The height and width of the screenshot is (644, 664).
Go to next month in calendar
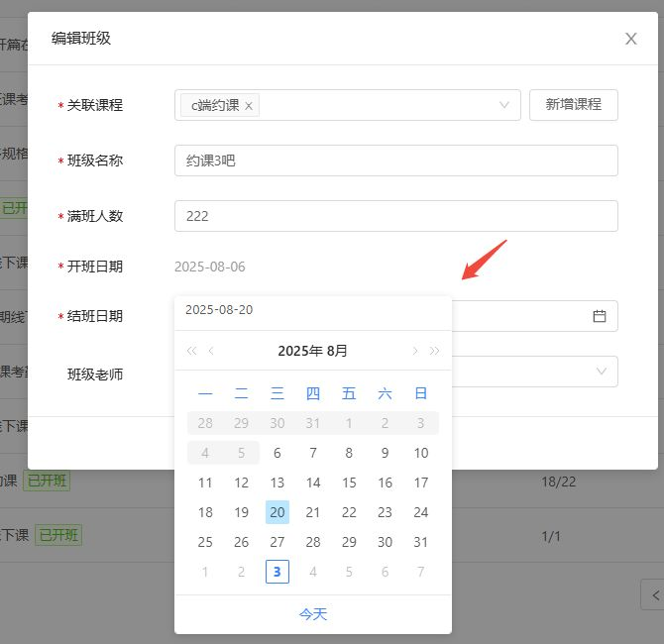point(414,351)
